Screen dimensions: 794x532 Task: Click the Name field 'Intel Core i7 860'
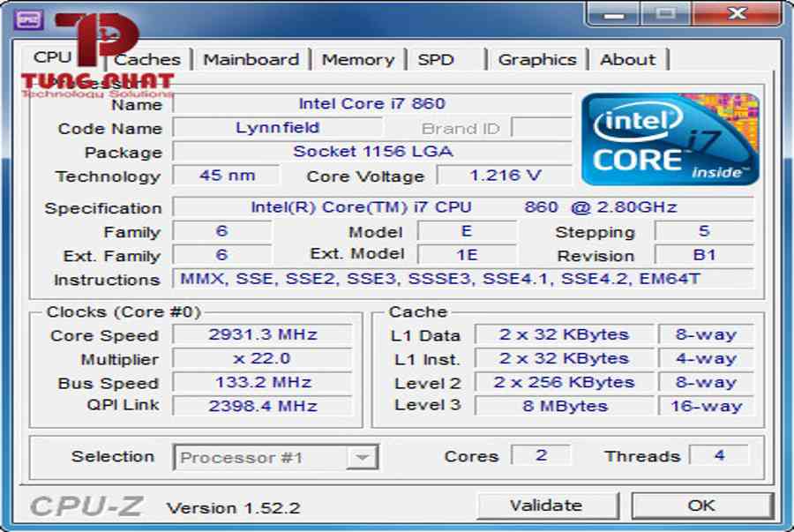(x=372, y=104)
